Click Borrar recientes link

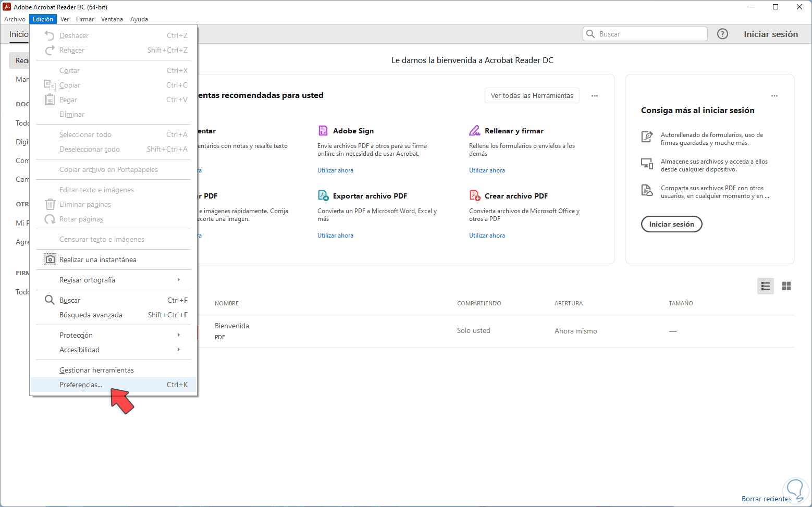(766, 499)
